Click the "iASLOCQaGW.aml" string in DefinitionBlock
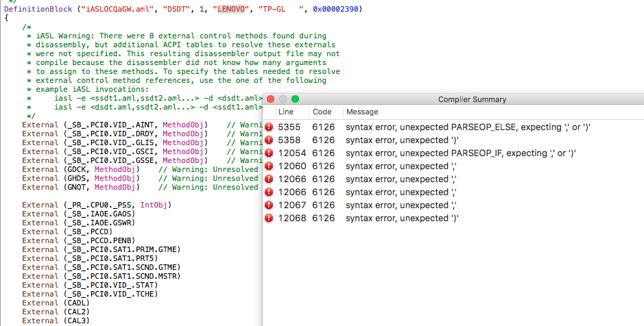Viewport: 644px width, 326px height. [x=101, y=8]
